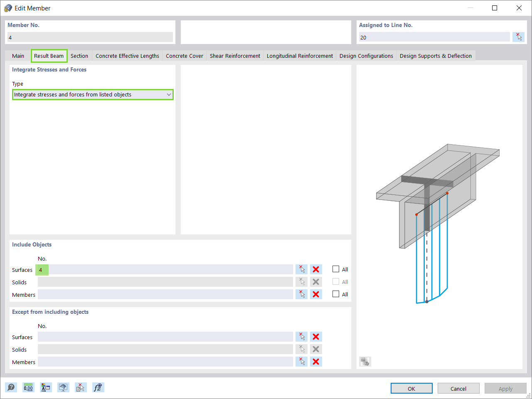Switch to the Result Beam tab
The image size is (532, 399).
tap(49, 56)
